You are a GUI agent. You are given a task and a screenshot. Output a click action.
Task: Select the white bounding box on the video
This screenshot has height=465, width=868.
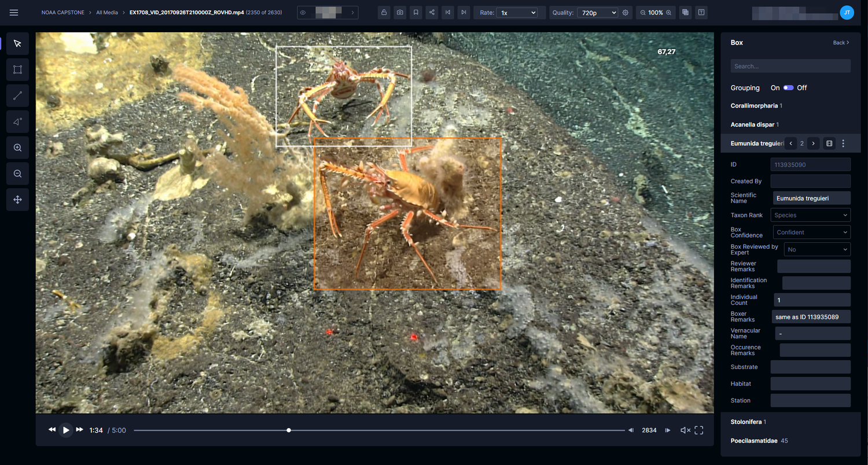pos(344,95)
